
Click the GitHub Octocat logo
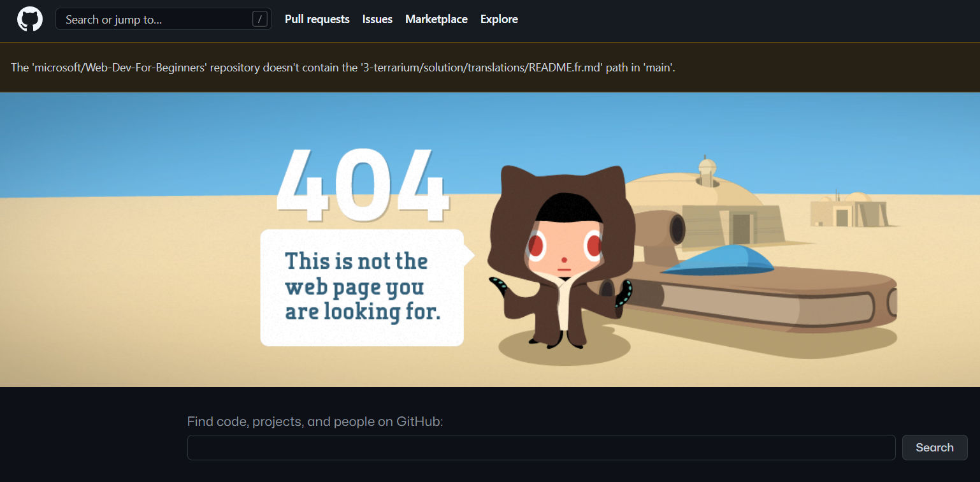pyautogui.click(x=29, y=18)
